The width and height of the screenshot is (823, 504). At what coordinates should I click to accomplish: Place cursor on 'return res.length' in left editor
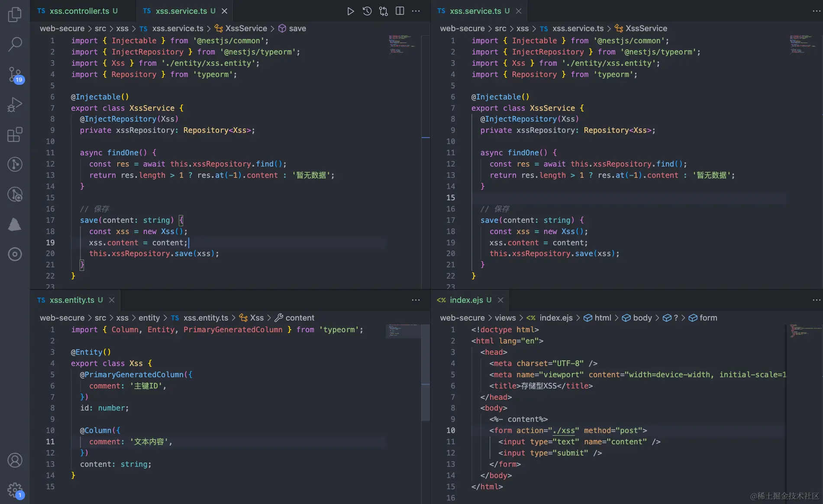point(127,175)
